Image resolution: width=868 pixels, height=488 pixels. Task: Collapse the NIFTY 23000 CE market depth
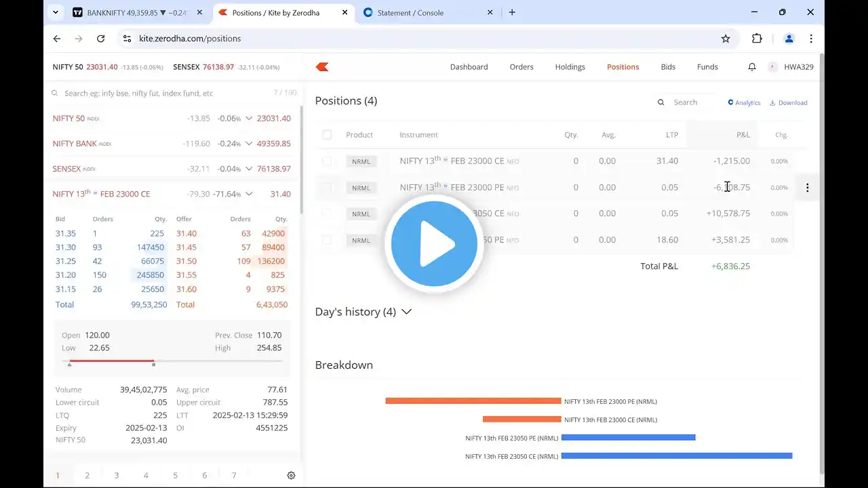pos(249,194)
